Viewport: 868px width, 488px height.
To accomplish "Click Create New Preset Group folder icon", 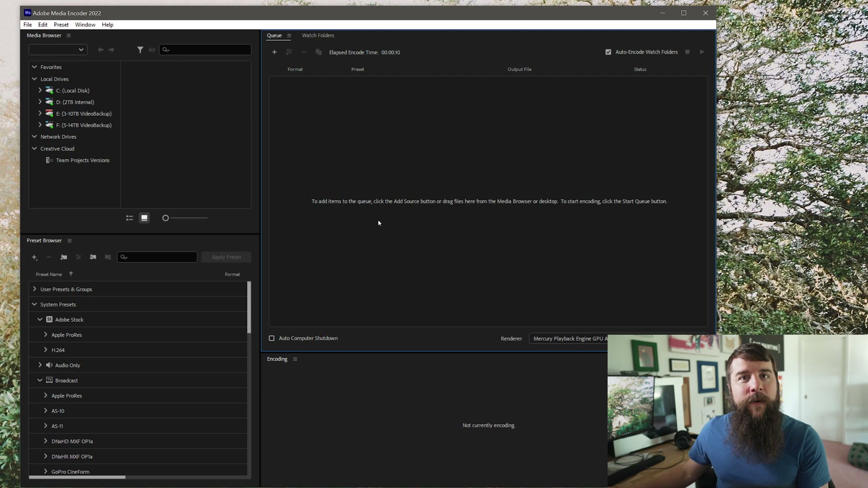I will click(64, 257).
